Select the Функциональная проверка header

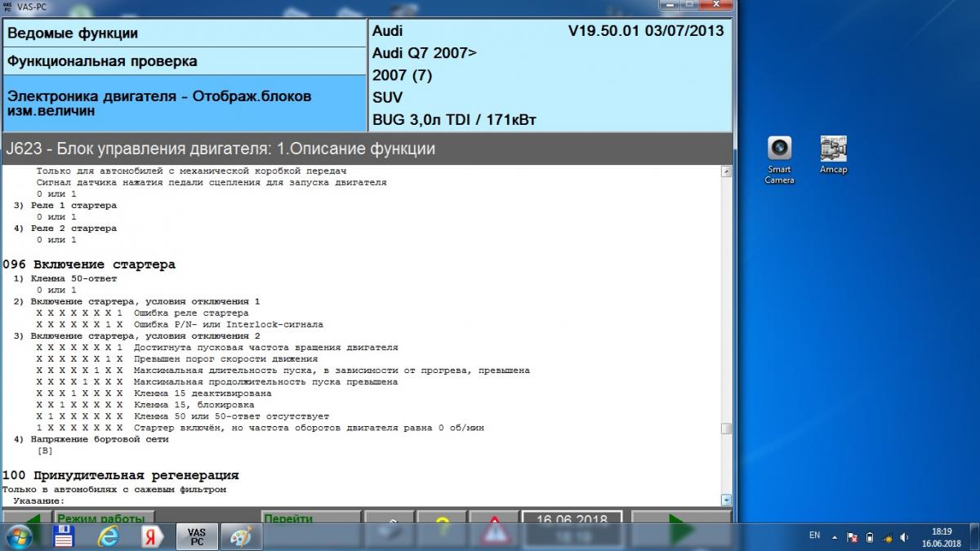point(184,61)
